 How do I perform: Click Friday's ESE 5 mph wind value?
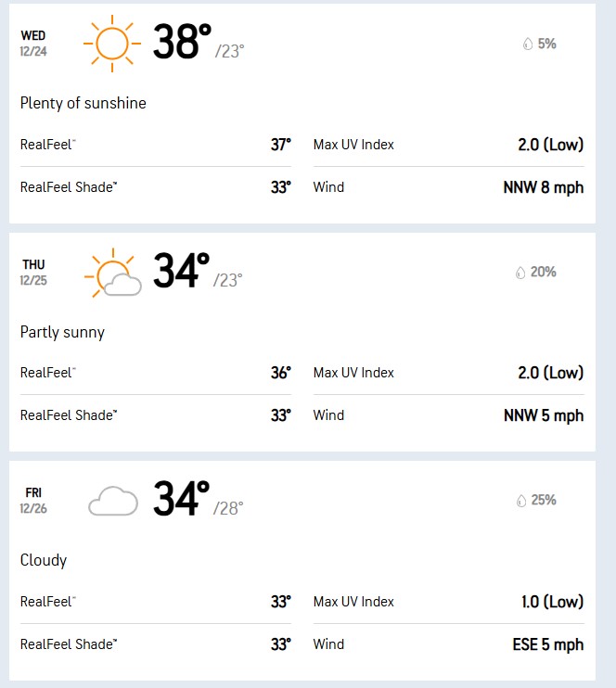click(547, 644)
